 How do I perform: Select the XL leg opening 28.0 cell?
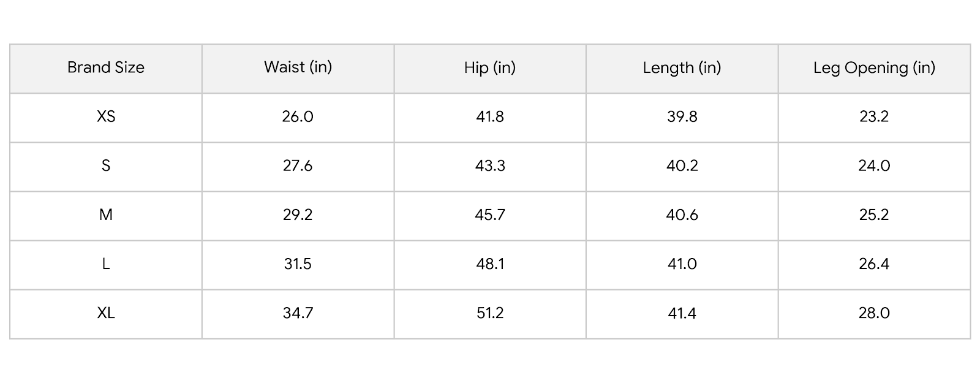[874, 313]
